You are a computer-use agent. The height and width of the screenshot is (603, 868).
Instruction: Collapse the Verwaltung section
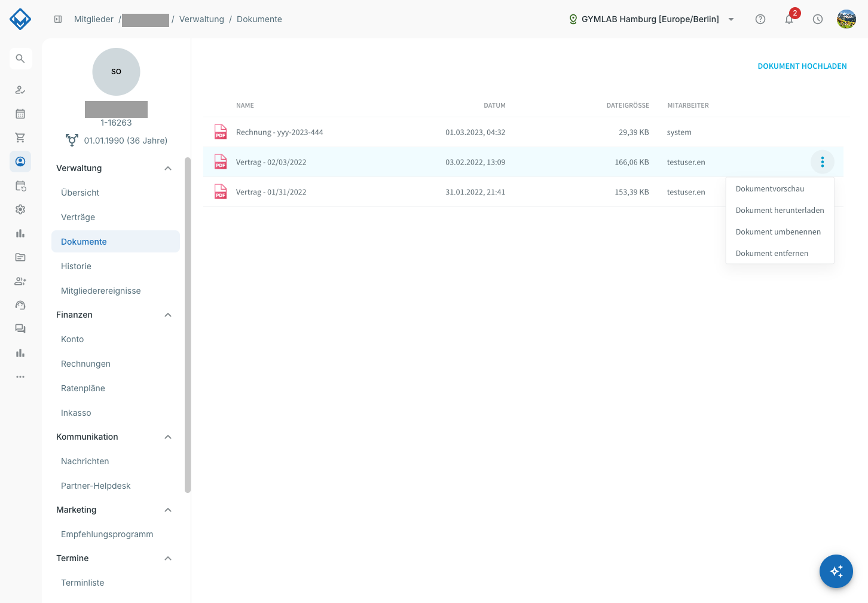[x=168, y=168]
